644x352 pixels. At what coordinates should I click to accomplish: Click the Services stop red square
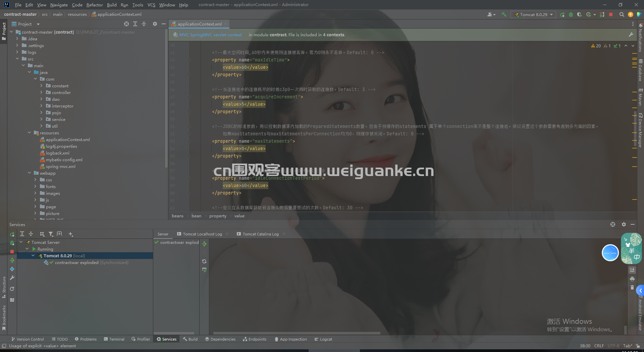click(12, 251)
